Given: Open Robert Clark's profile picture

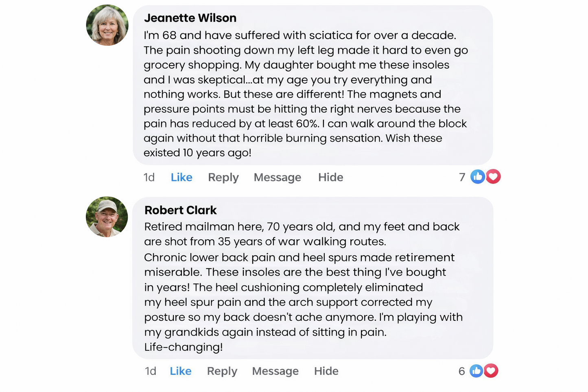Looking at the screenshot, I should (107, 217).
